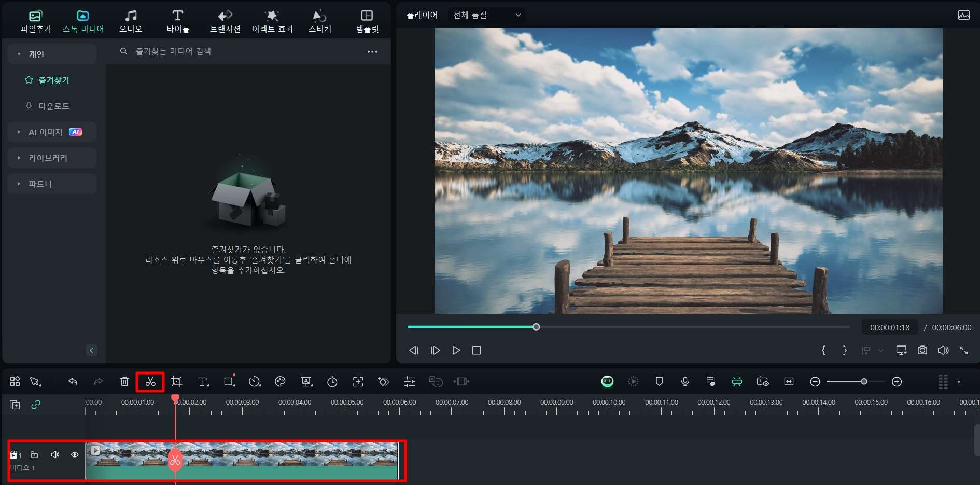Screen dimensions: 980x485
Task: Toggle auto link chain icon
Action: pos(36,405)
